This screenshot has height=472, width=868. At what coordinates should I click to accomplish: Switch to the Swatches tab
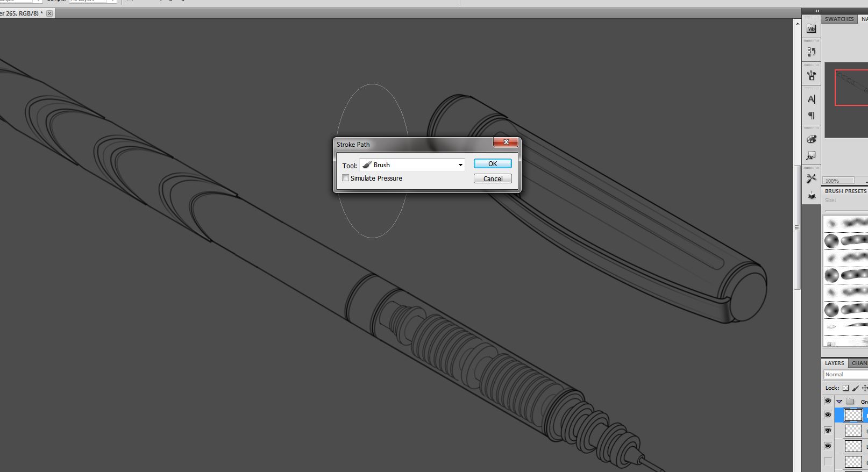(839, 19)
